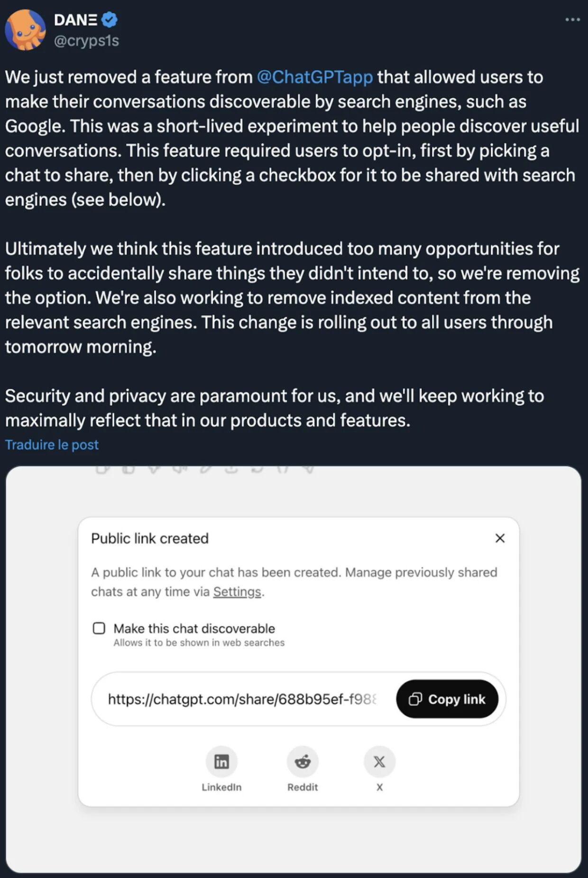Click DANE's profile avatar
The image size is (588, 878).
(x=25, y=29)
